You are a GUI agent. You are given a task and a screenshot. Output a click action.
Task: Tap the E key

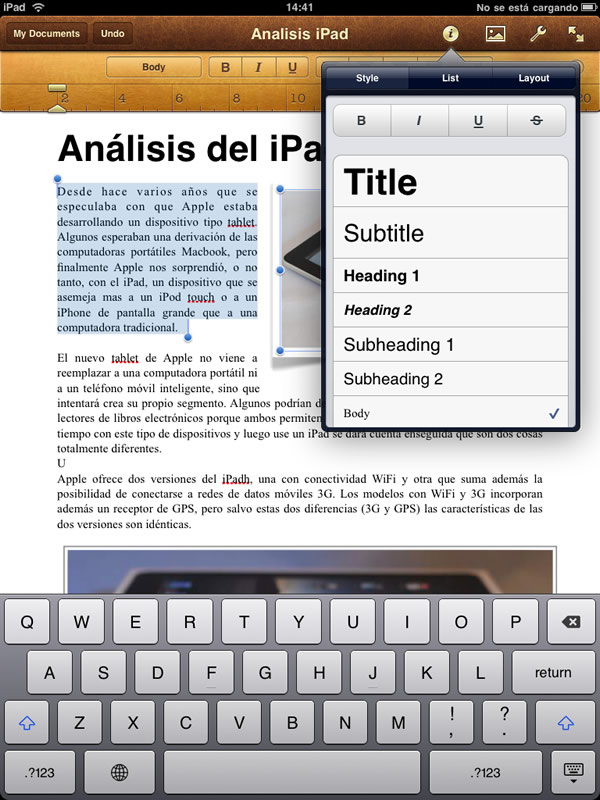click(135, 621)
